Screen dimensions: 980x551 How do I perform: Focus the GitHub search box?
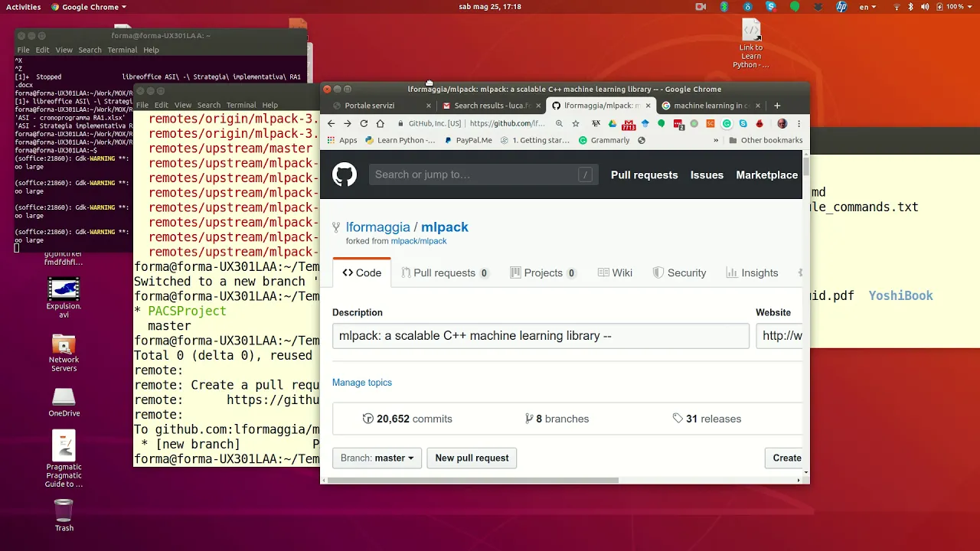point(483,174)
